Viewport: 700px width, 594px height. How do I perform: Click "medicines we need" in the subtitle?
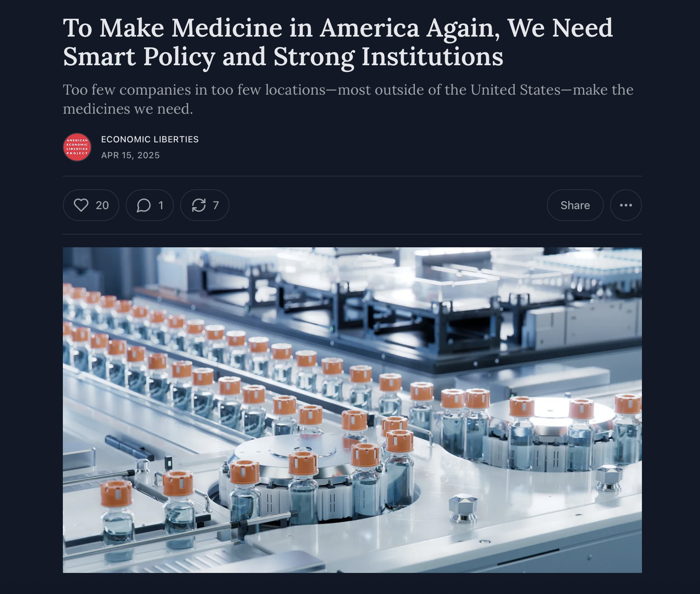click(128, 109)
